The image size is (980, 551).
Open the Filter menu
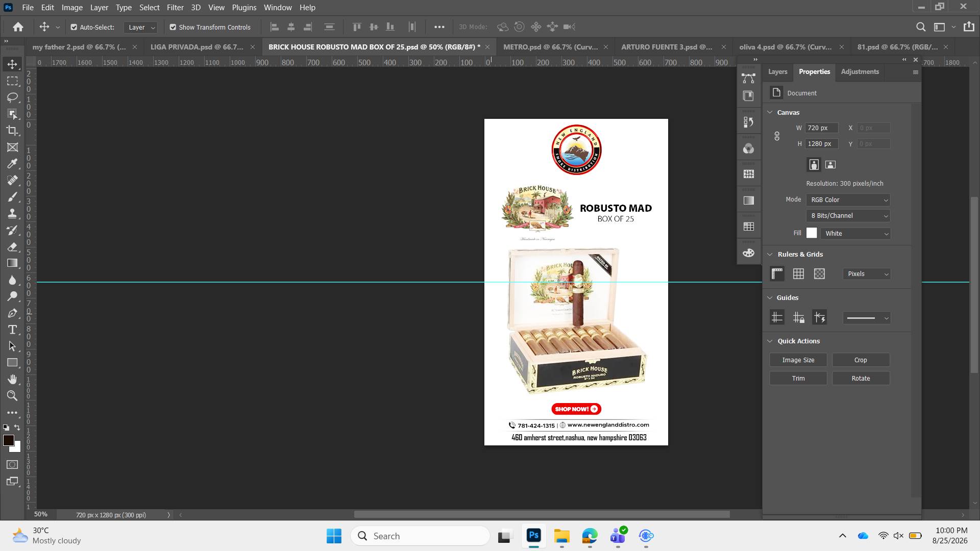click(175, 8)
